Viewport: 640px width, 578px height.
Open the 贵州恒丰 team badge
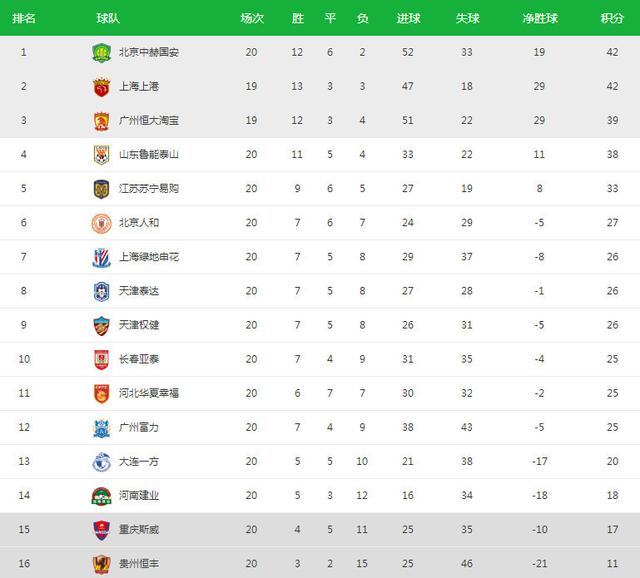101,565
